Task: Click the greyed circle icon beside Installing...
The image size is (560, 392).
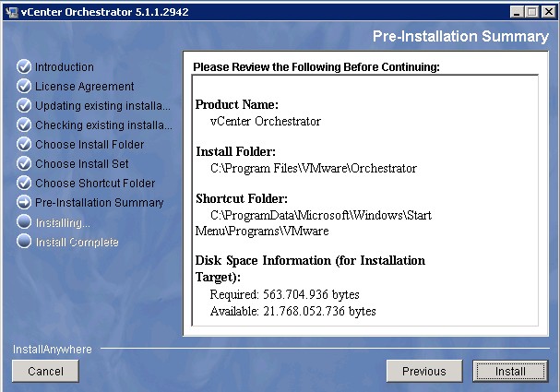Action: pyautogui.click(x=24, y=222)
